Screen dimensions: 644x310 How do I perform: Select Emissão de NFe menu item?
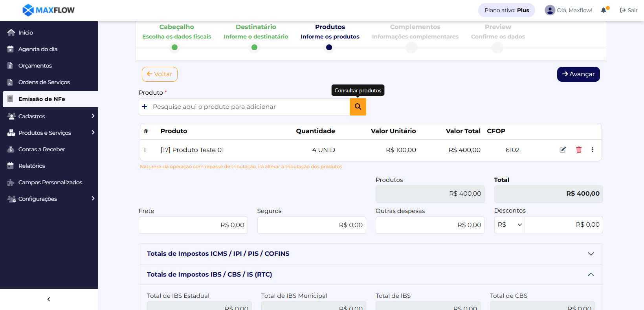pos(50,99)
